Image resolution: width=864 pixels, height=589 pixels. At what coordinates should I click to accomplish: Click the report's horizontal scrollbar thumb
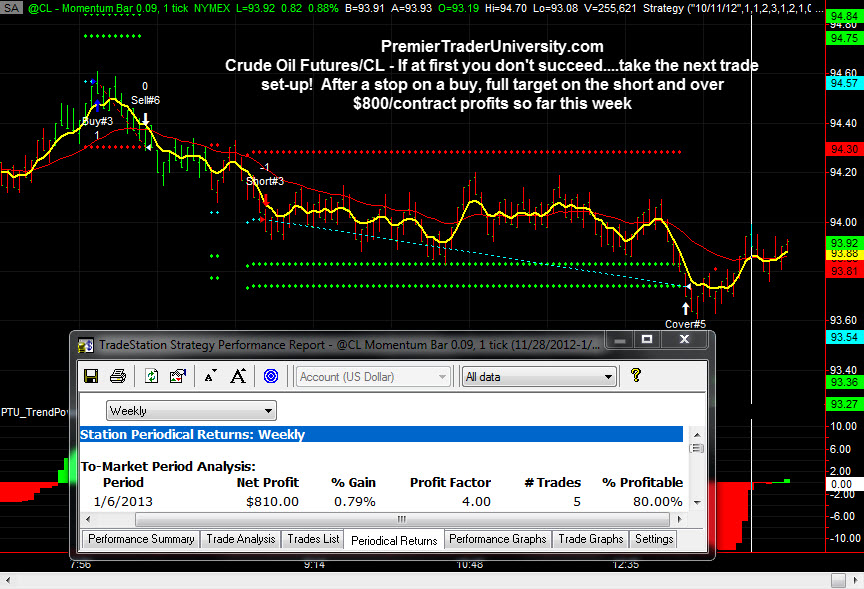click(402, 519)
